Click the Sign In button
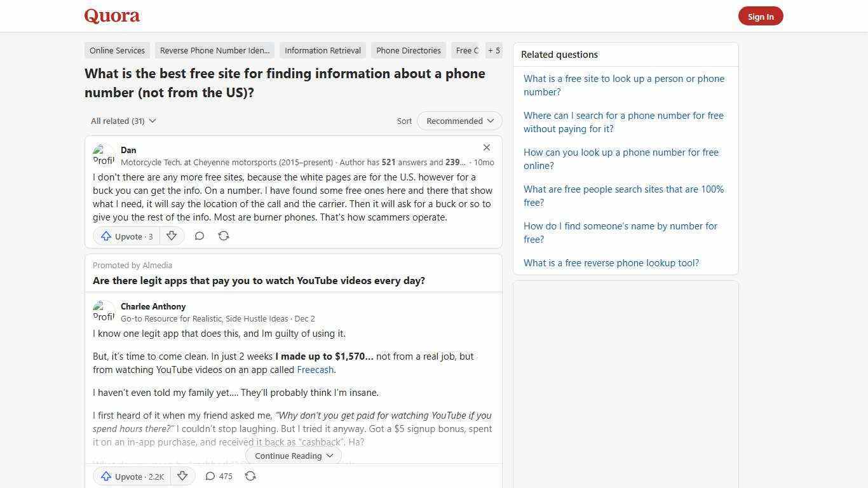This screenshot has width=868, height=488. [x=761, y=16]
